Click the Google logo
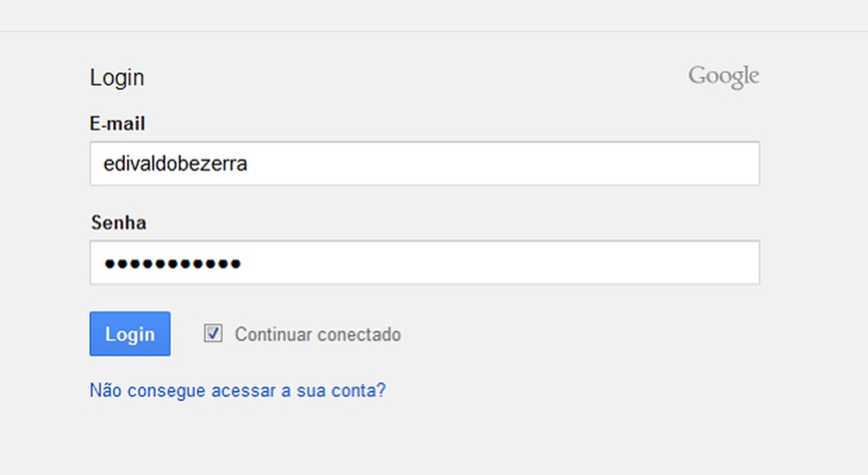Image resolution: width=868 pixels, height=475 pixels. (723, 77)
